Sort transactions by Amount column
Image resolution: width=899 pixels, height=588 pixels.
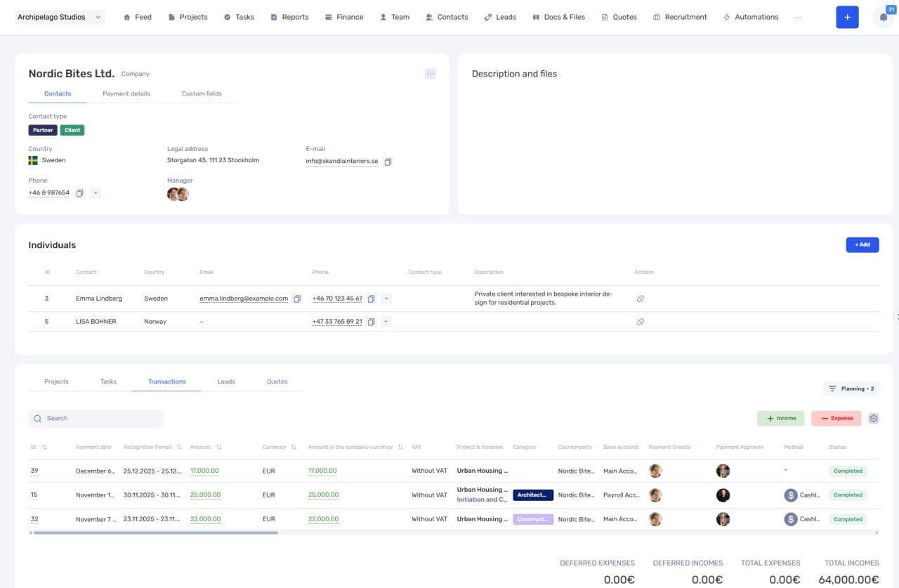[x=218, y=447]
